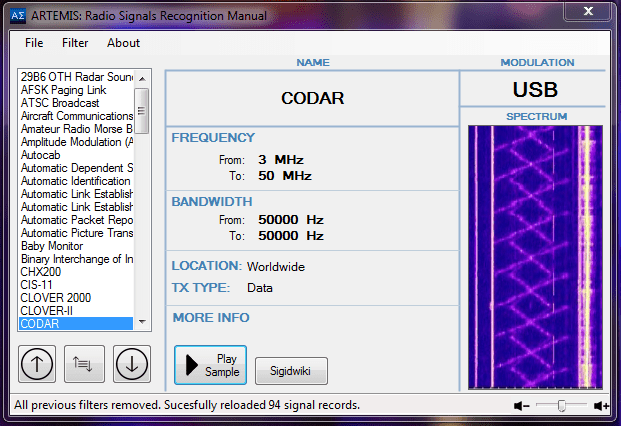Select Automatic Identification entry
Screen dimensions: 621x426
click(76, 181)
